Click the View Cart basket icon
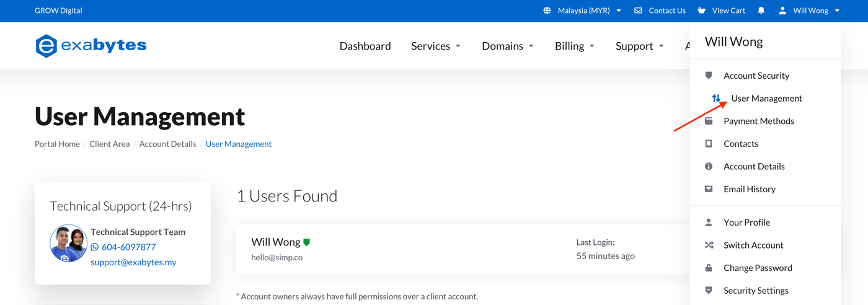 tap(702, 11)
